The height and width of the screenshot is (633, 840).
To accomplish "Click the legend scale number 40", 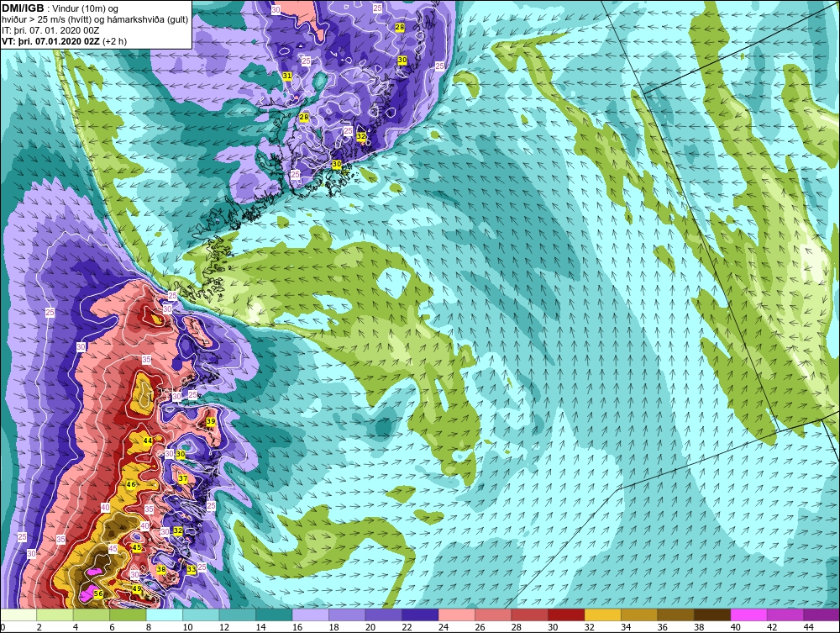I will pos(735,627).
